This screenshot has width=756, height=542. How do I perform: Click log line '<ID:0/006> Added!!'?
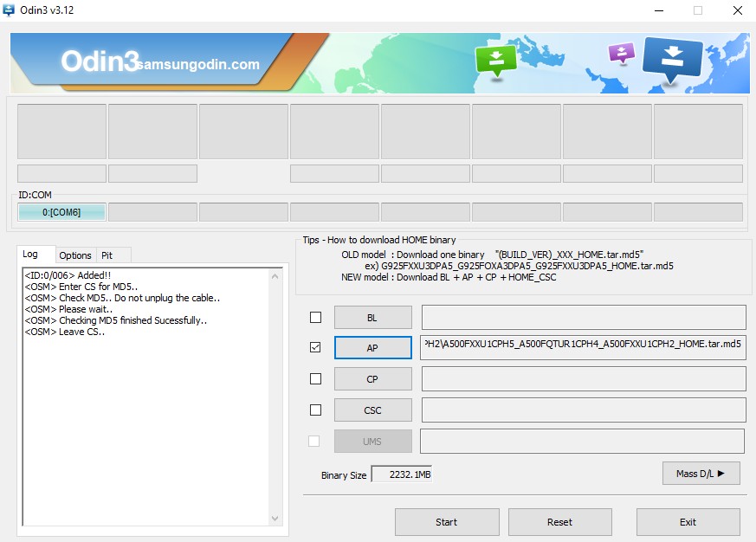coord(68,275)
